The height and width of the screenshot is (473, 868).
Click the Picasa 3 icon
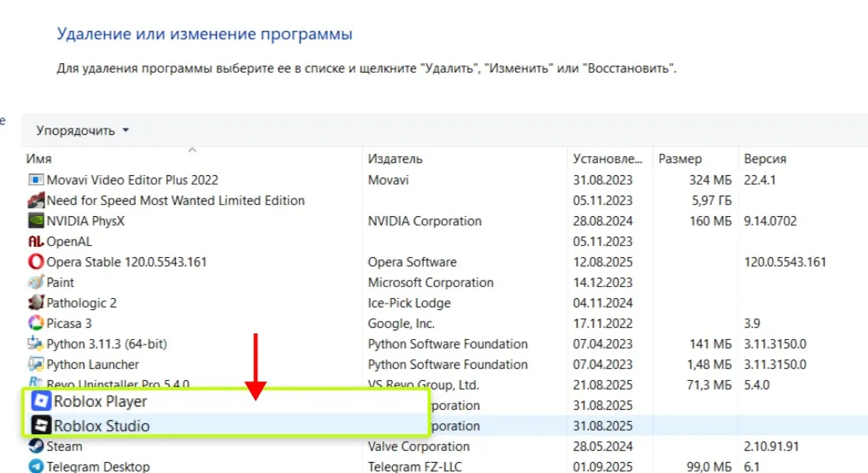(36, 323)
